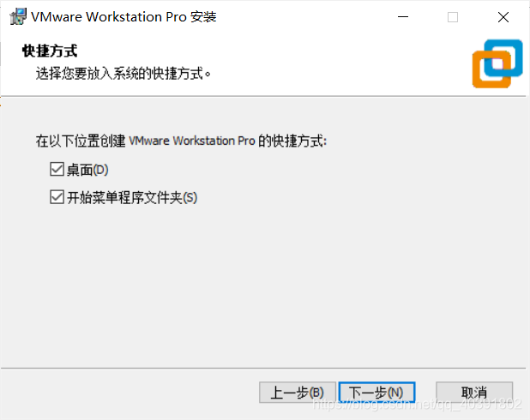Click the 桌面(D) label text
The height and width of the screenshot is (420, 530).
(x=87, y=170)
